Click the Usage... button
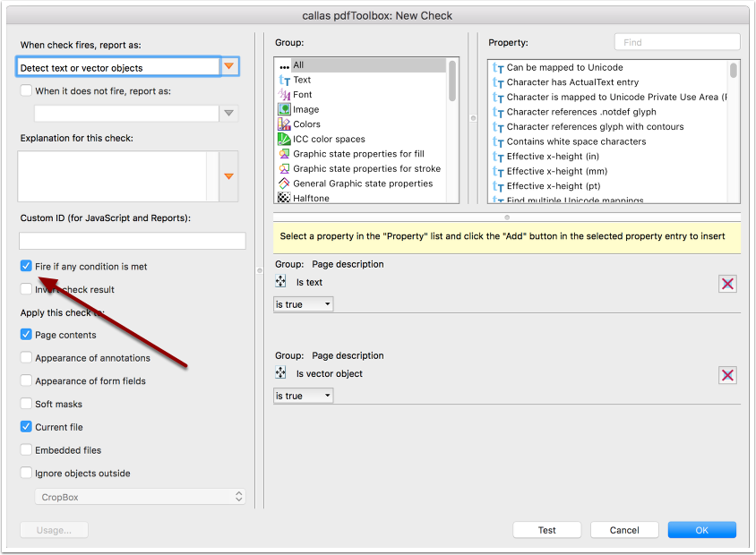Screen dimensions: 756x555 [x=54, y=530]
